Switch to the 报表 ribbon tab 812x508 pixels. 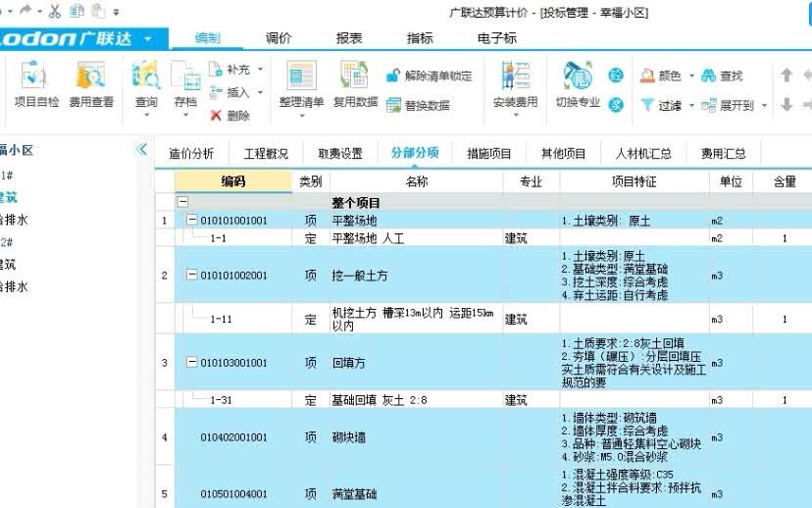coord(349,38)
